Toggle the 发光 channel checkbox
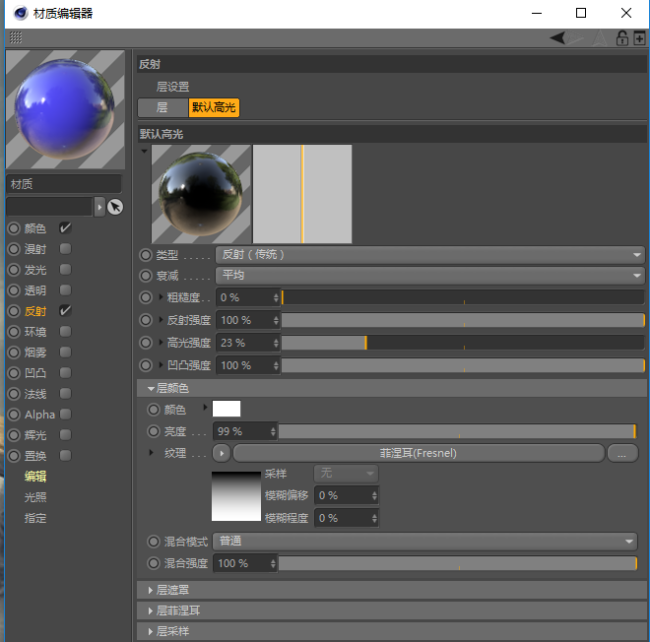The width and height of the screenshot is (650, 642). pos(65,269)
